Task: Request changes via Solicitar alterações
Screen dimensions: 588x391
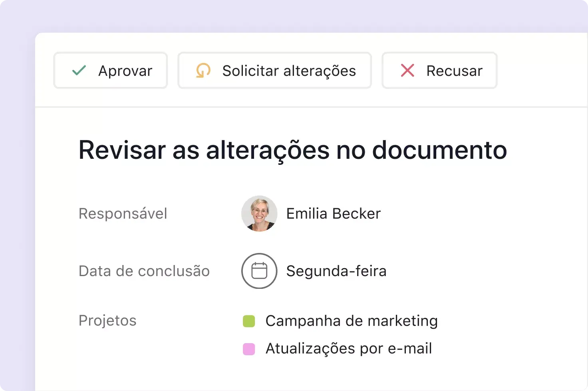Action: (274, 70)
